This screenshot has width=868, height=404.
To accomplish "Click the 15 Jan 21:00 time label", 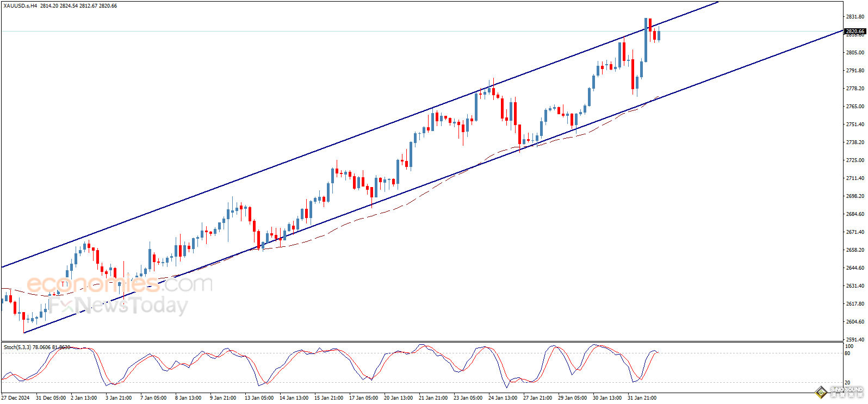I will (328, 398).
